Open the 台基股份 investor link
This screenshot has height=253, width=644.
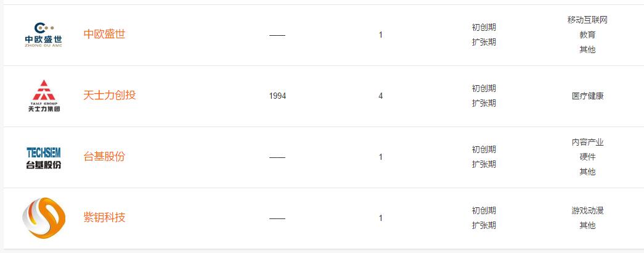coord(104,156)
